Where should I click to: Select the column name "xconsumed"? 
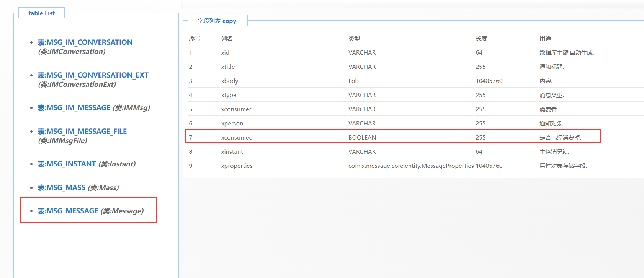(x=237, y=138)
